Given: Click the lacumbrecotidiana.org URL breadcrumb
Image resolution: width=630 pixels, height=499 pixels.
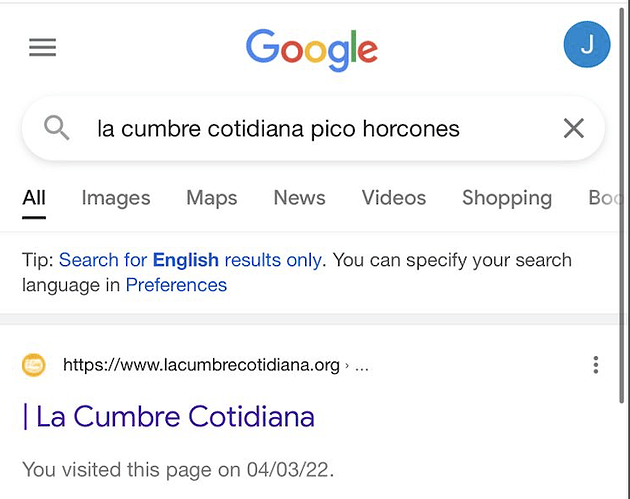Looking at the screenshot, I should click(201, 365).
